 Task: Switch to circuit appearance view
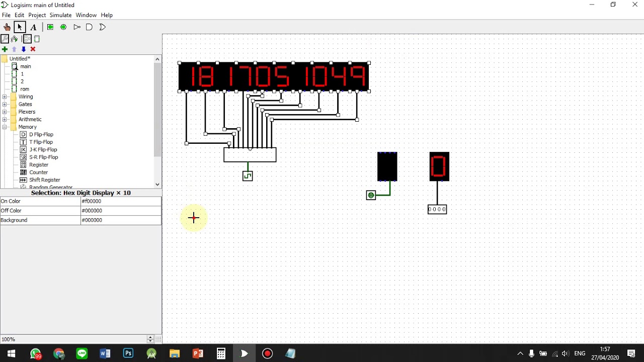click(x=37, y=39)
